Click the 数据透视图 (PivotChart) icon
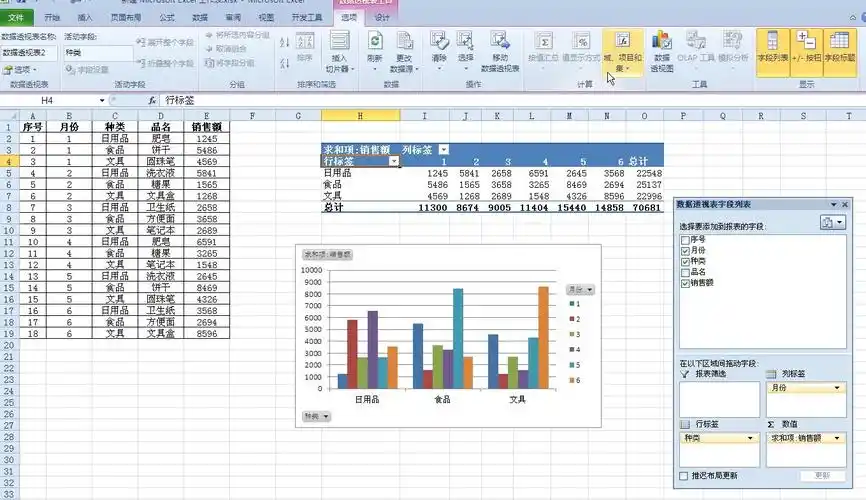The height and width of the screenshot is (500, 866). pyautogui.click(x=661, y=42)
